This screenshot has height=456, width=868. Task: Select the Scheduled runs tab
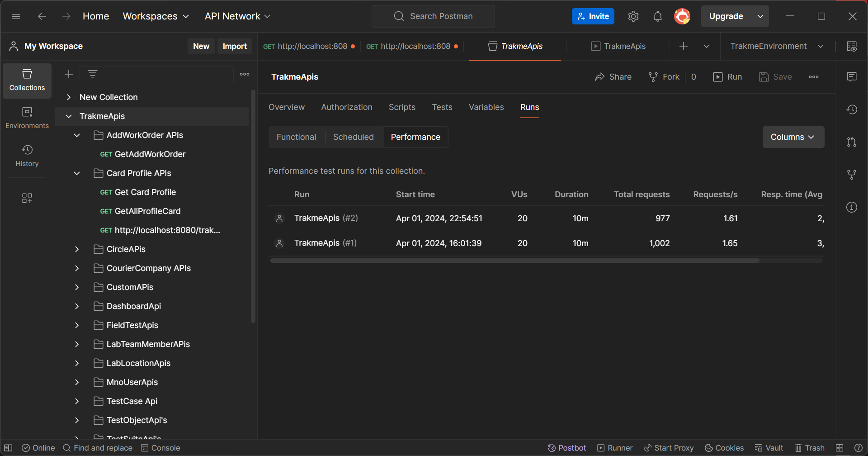tap(354, 137)
